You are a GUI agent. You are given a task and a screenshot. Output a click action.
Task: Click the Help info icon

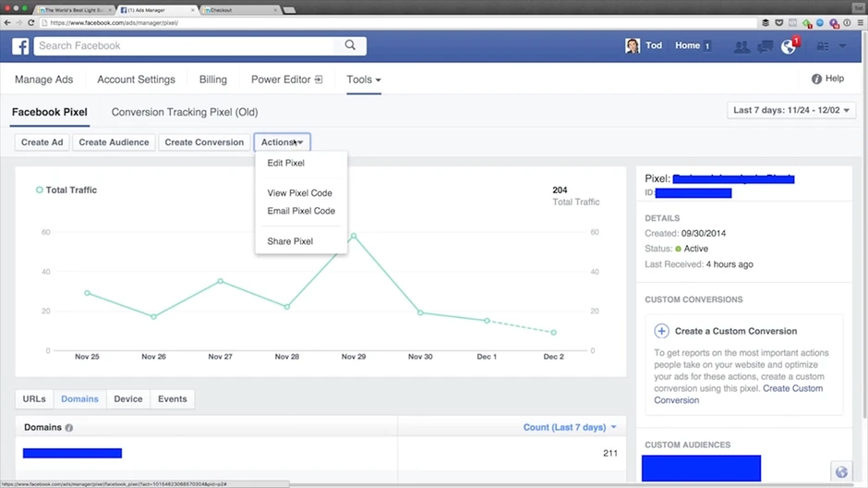pyautogui.click(x=816, y=79)
